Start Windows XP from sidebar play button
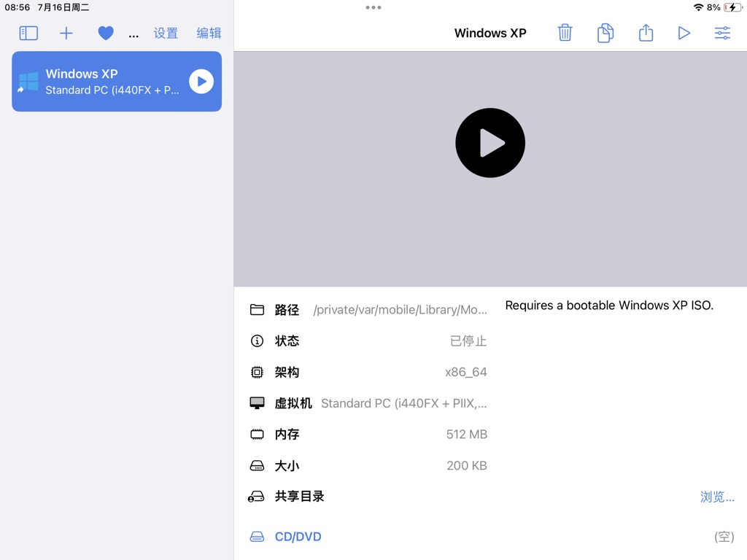Viewport: 747px width, 560px height. point(201,82)
